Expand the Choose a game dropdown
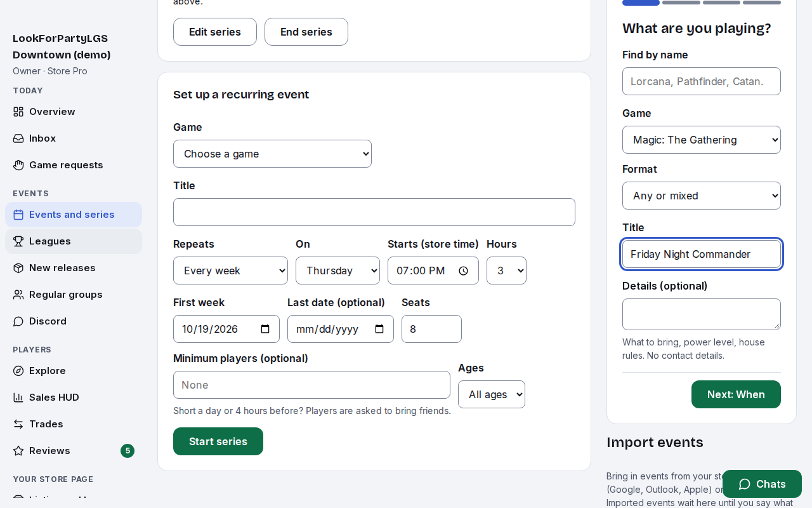Viewport: 812px width, 508px height. pos(272,154)
